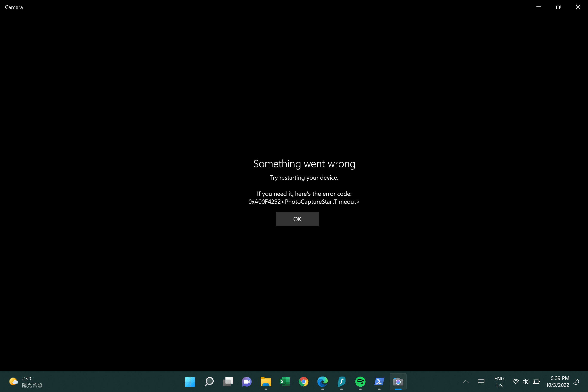This screenshot has height=392, width=588.
Task: Open the Windows Start menu
Action: pyautogui.click(x=190, y=381)
